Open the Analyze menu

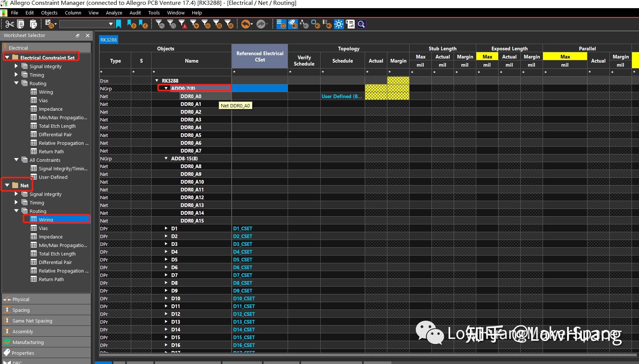pos(114,13)
